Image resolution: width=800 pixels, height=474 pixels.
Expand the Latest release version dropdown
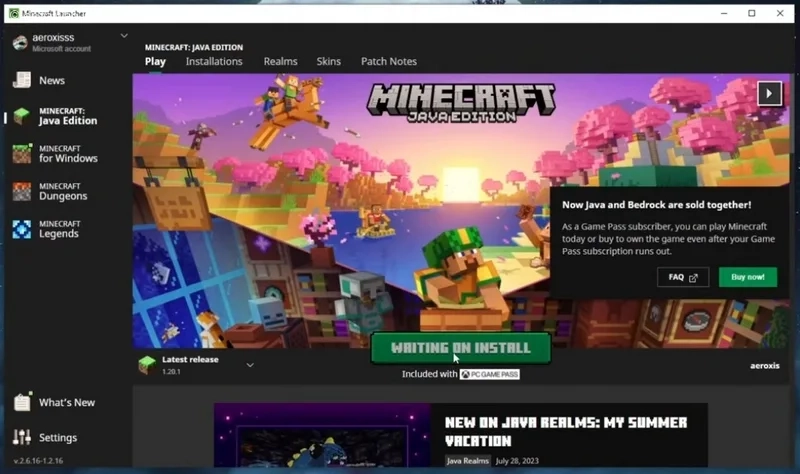(x=250, y=365)
